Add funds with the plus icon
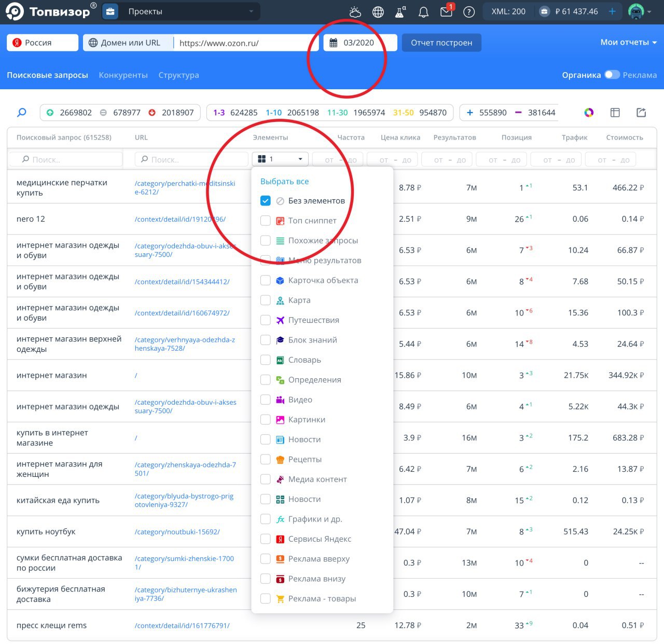Viewport: 664px width, 644px height. (612, 11)
